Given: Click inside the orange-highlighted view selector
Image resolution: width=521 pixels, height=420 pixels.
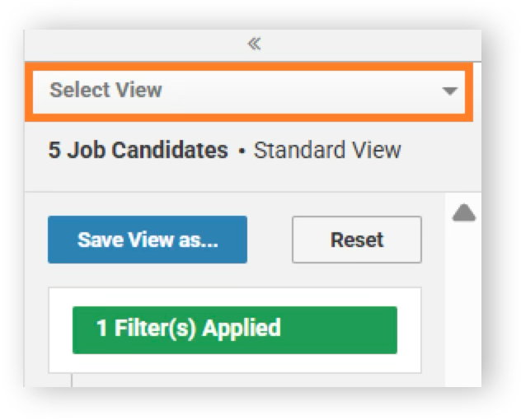Looking at the screenshot, I should tap(249, 91).
